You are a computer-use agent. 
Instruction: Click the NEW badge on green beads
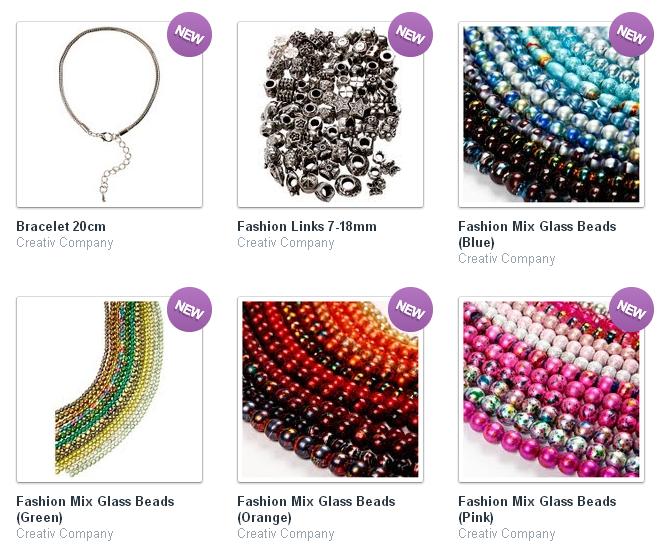(189, 309)
